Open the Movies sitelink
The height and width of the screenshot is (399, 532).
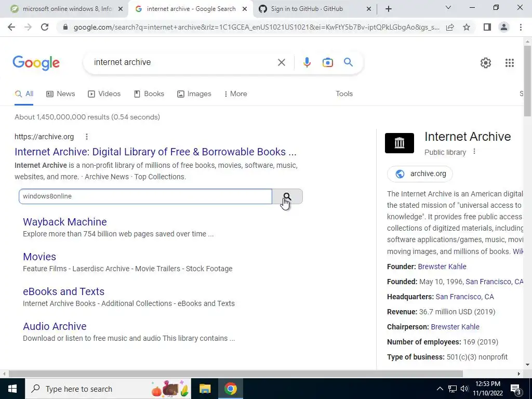39,257
